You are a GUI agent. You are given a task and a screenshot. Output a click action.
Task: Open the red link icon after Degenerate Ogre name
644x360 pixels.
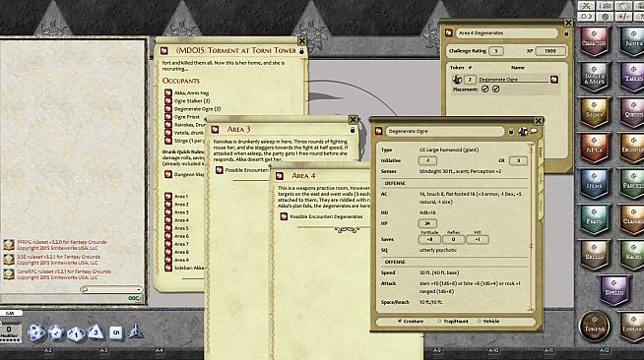(x=554, y=79)
